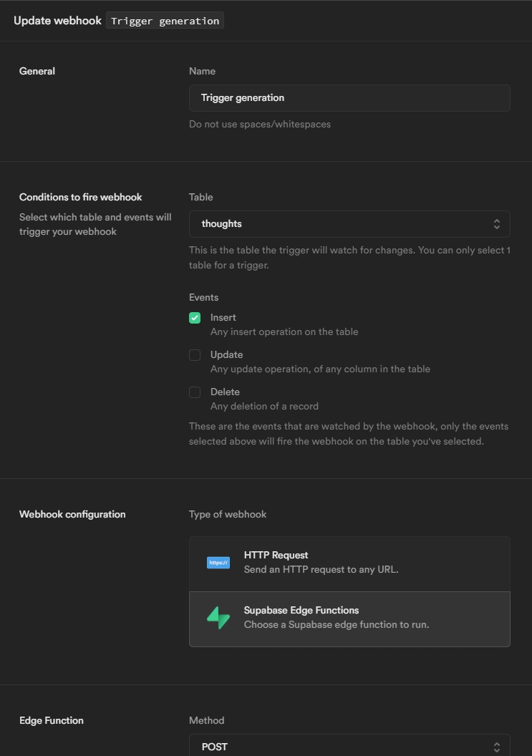The height and width of the screenshot is (756, 532).
Task: Click the 'Update' event label
Action: pos(226,355)
